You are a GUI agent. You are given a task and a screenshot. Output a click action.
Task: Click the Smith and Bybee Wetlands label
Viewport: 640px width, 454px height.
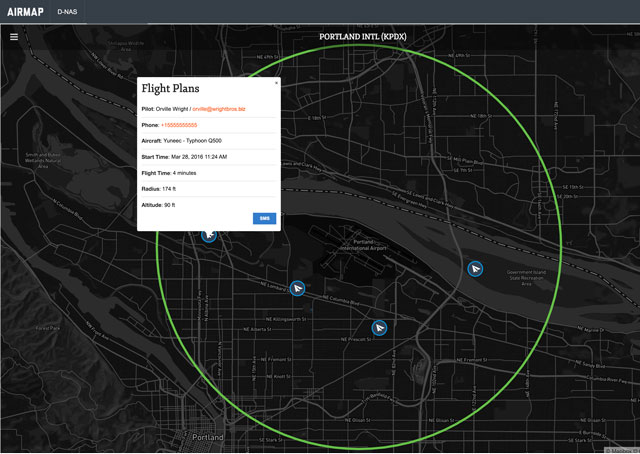(43, 160)
